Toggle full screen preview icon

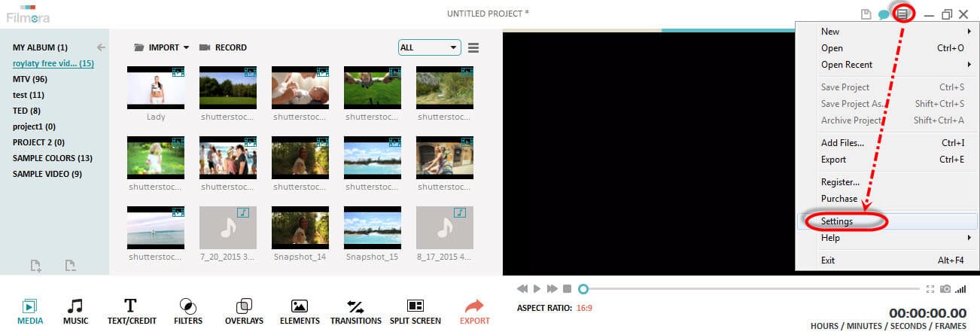pyautogui.click(x=930, y=289)
